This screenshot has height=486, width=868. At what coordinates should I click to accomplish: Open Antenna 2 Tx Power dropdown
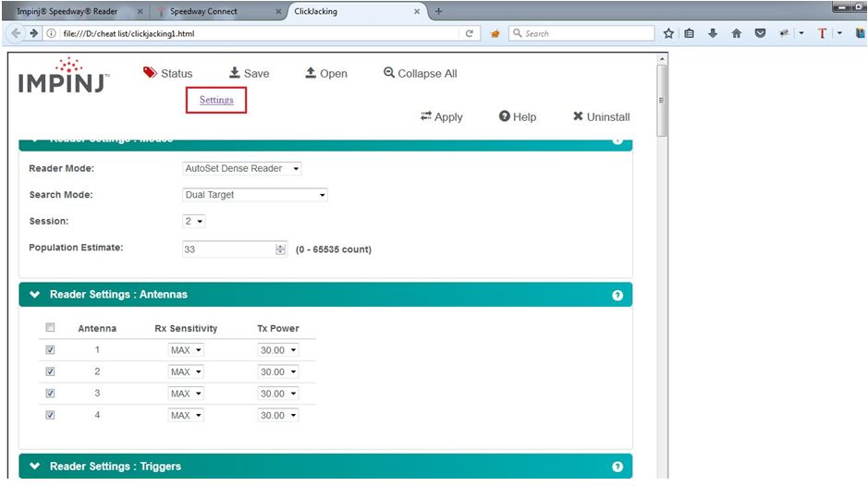coord(278,372)
